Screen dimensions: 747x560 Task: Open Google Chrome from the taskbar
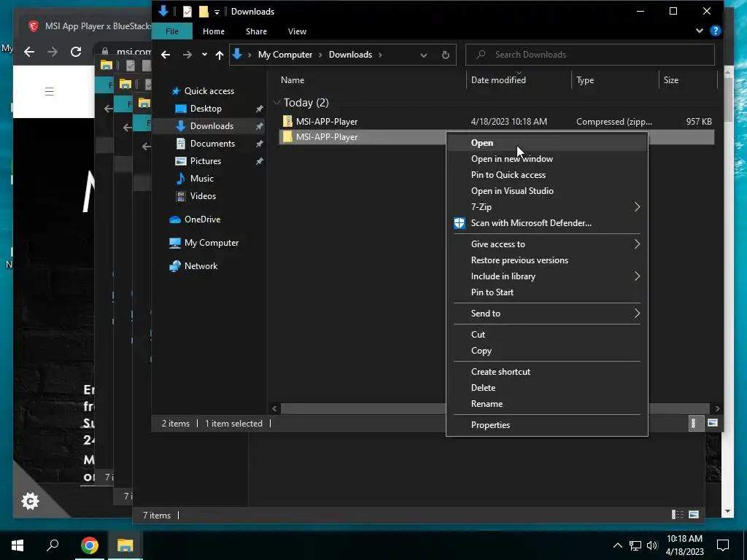(89, 545)
